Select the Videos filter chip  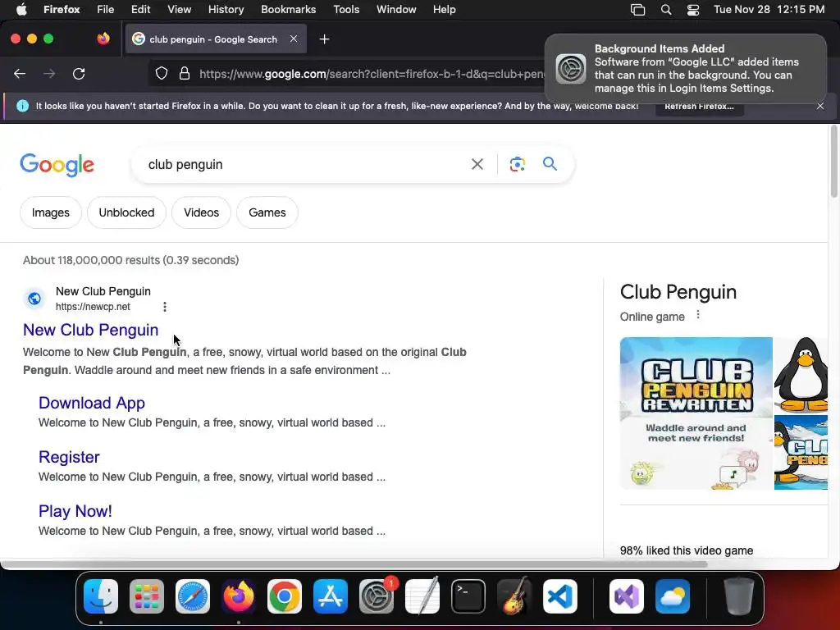point(202,212)
